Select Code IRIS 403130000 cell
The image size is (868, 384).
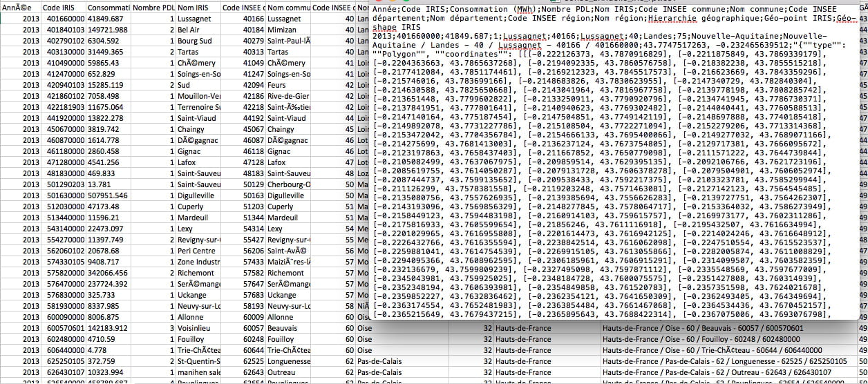(x=64, y=52)
